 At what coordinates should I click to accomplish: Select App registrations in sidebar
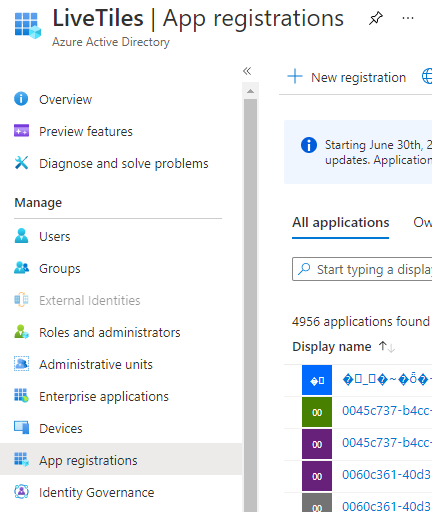click(121, 459)
